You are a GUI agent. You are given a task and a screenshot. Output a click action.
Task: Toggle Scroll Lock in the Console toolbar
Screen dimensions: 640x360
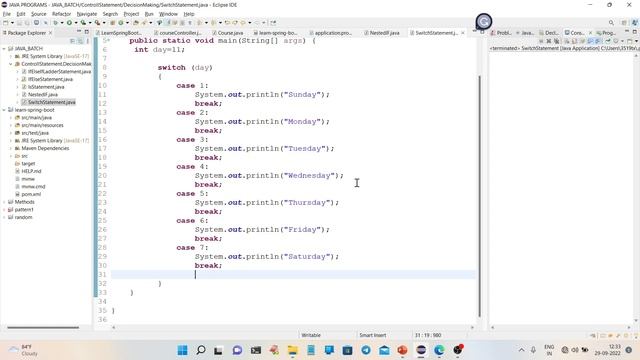[575, 41]
